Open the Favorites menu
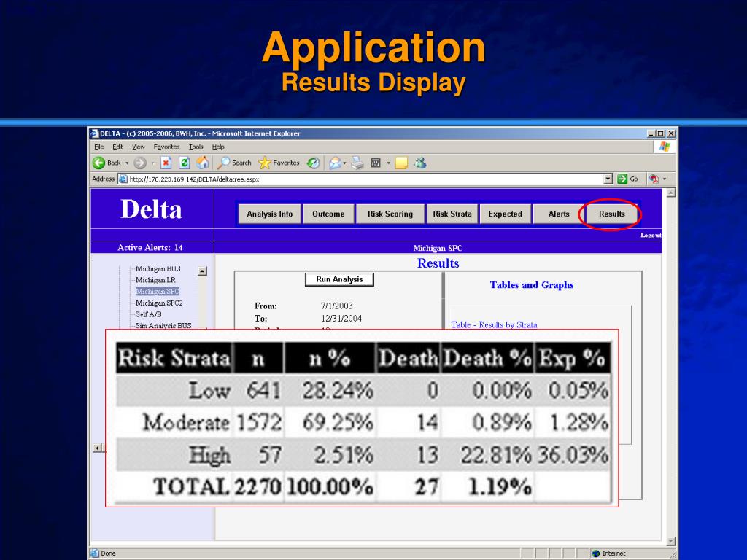Screen dimensions: 747x560 [x=167, y=147]
